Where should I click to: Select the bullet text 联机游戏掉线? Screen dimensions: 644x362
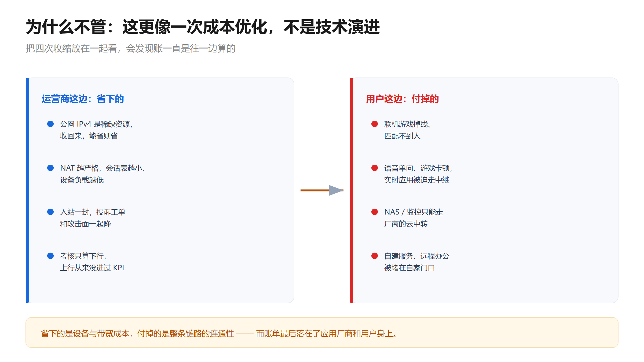(x=408, y=130)
